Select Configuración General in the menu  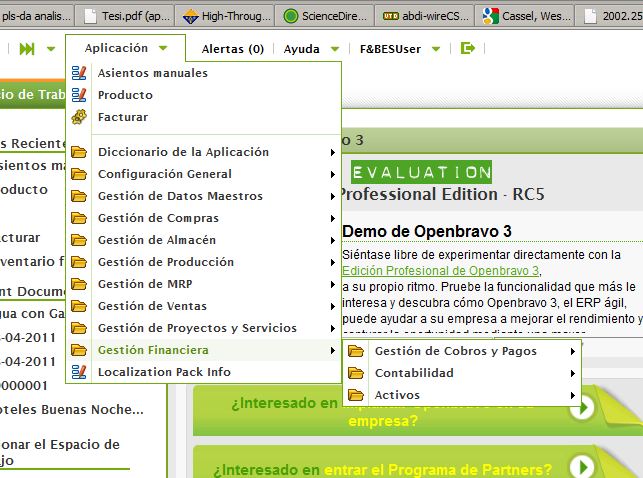164,174
